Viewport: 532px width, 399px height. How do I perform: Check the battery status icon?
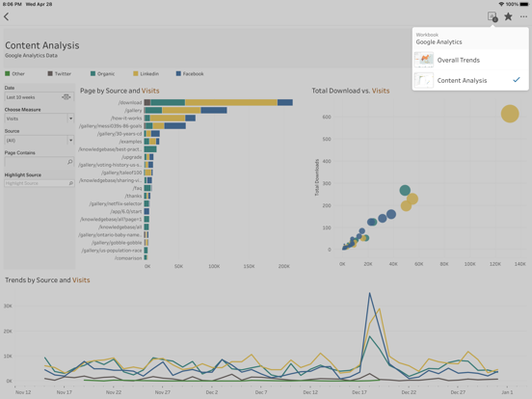pos(523,4)
